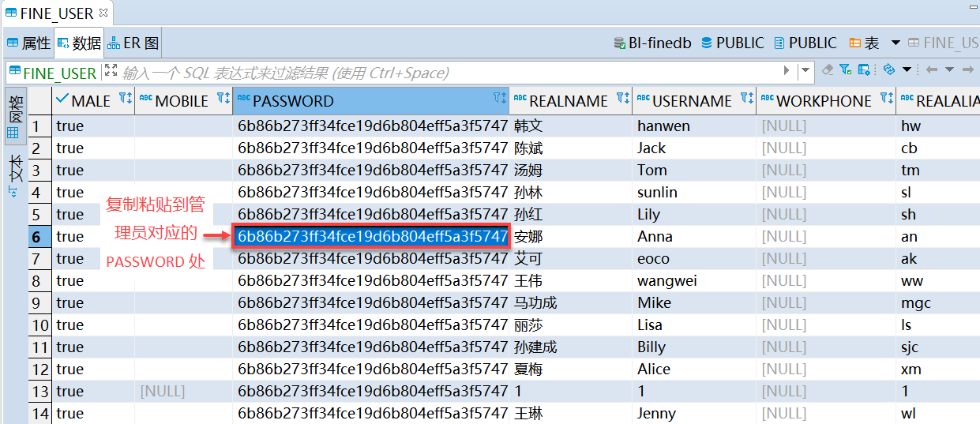
Task: Click filter/sort icon on USERNAME column
Action: pos(746,99)
